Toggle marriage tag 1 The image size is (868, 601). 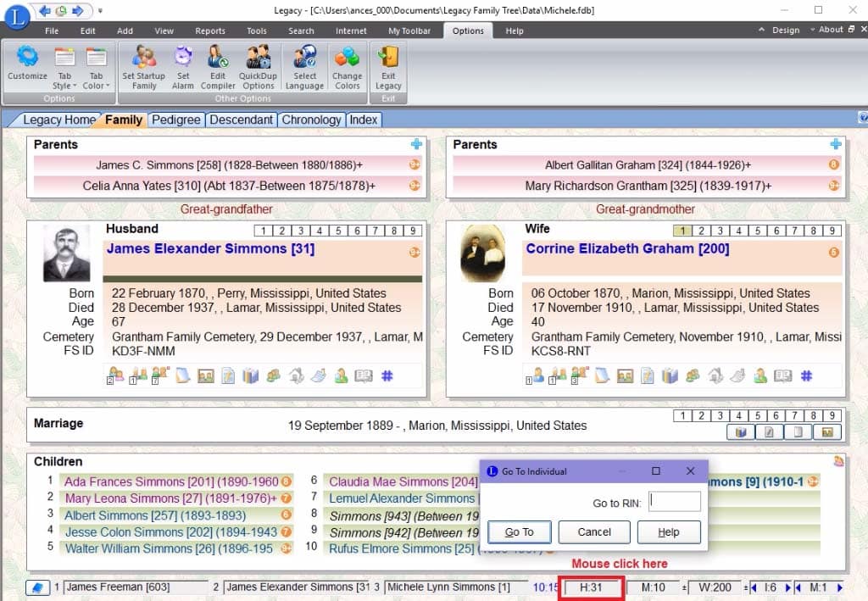pyautogui.click(x=682, y=415)
